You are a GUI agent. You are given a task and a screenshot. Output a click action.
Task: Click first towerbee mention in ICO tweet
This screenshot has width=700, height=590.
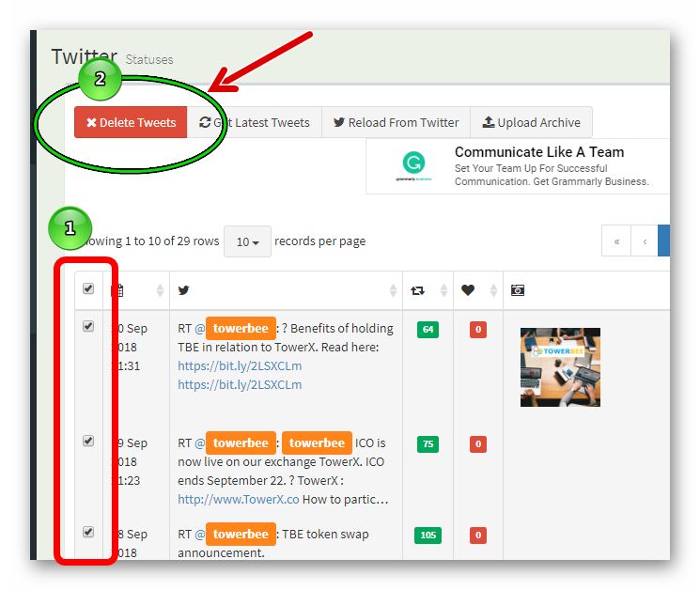point(241,443)
